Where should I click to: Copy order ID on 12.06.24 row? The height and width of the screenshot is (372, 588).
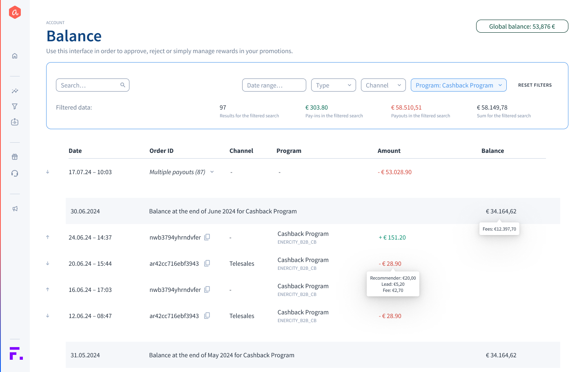207,316
